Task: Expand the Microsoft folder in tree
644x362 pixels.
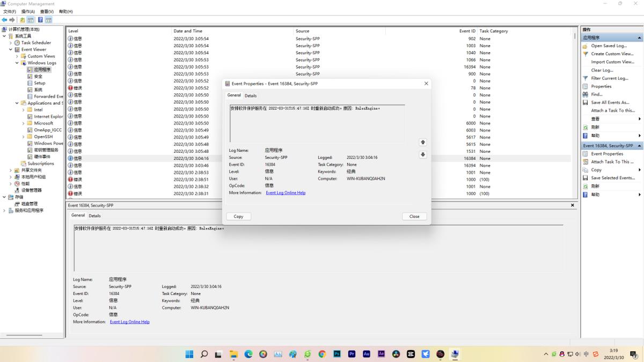Action: [x=24, y=123]
